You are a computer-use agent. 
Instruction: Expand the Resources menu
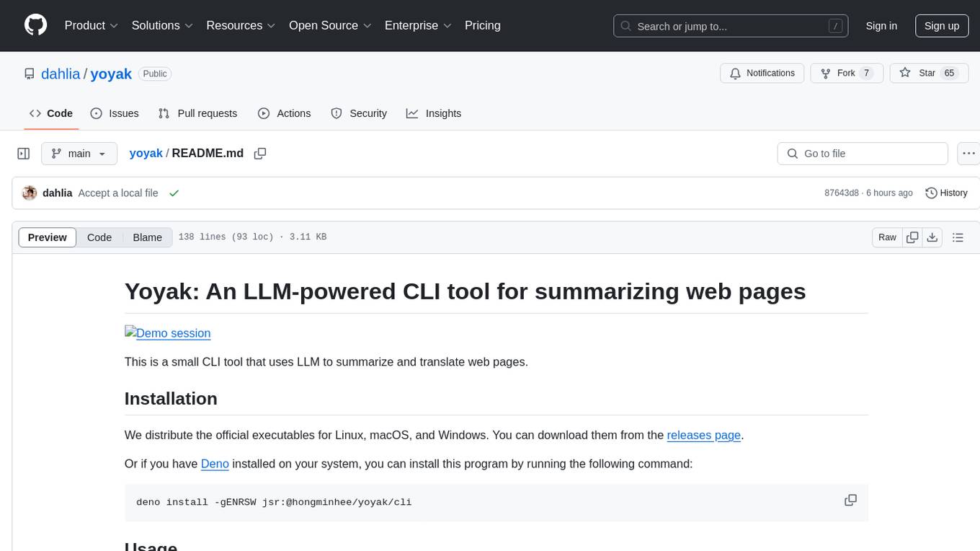pos(241,25)
